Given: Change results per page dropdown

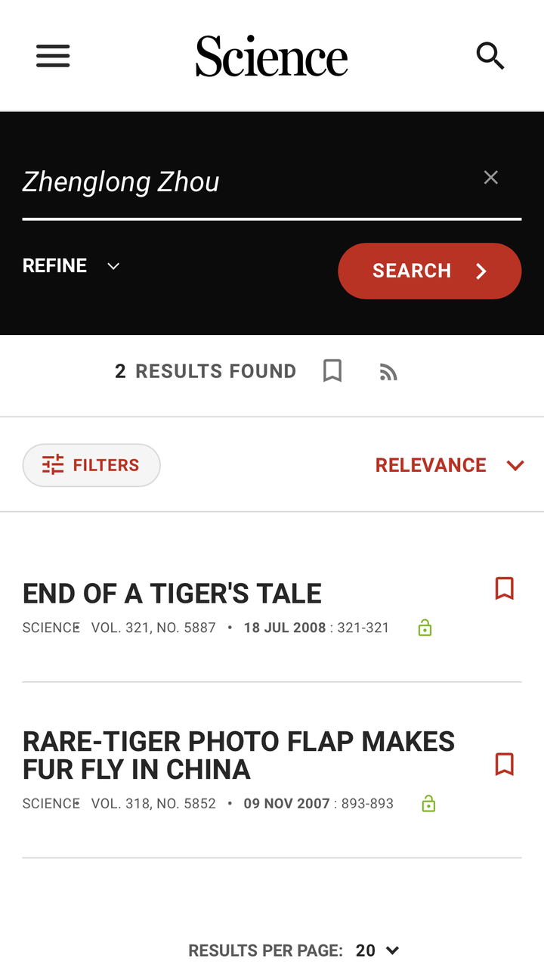Looking at the screenshot, I should tap(377, 951).
